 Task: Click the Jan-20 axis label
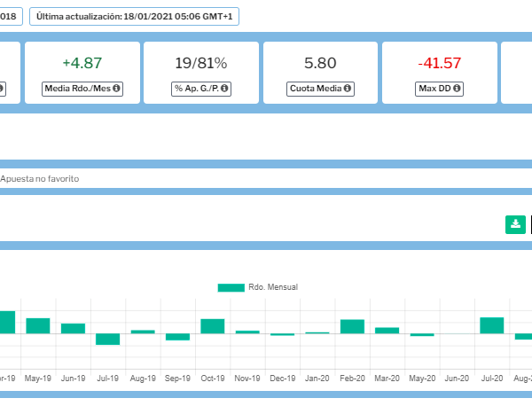pyautogui.click(x=317, y=379)
